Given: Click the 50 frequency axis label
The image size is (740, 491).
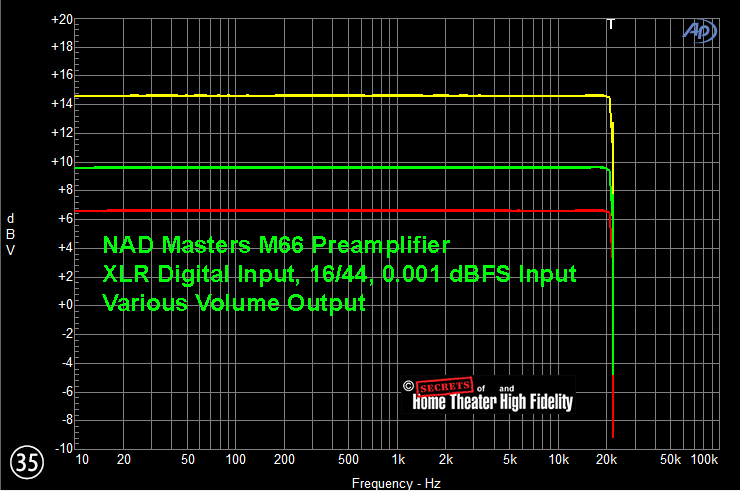Looking at the screenshot, I should pos(188,459).
